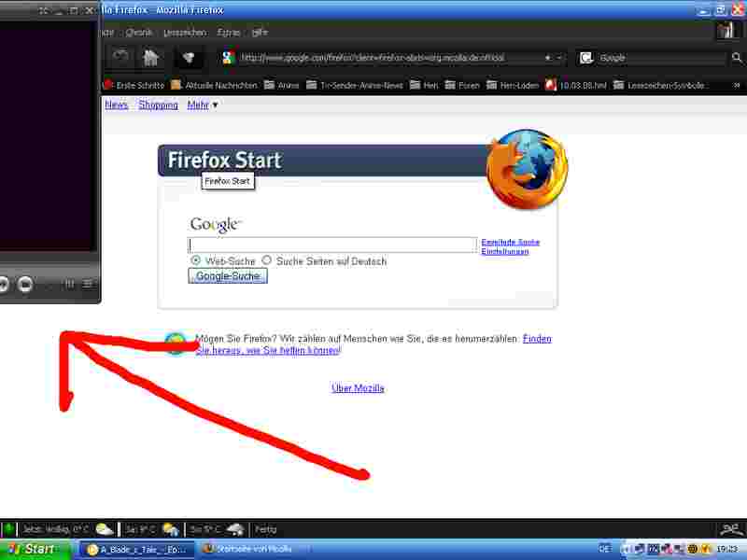Click the stop button in media player
Image resolution: width=747 pixels, height=560 pixels.
coord(26,284)
